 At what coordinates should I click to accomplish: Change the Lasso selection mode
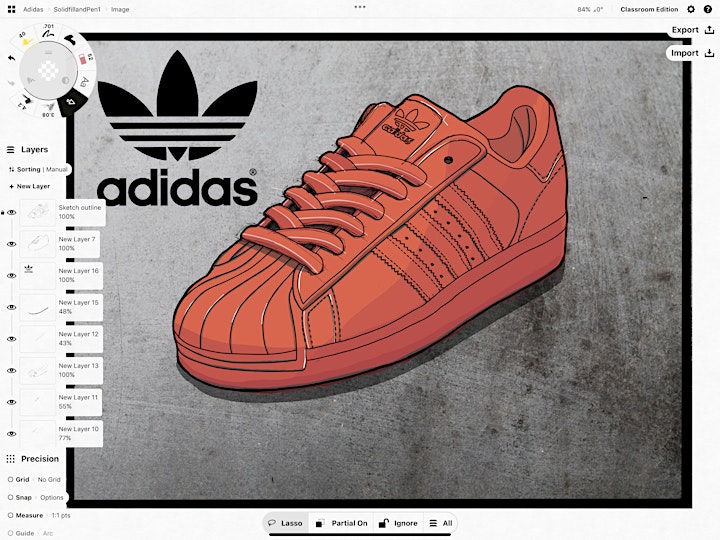point(286,523)
